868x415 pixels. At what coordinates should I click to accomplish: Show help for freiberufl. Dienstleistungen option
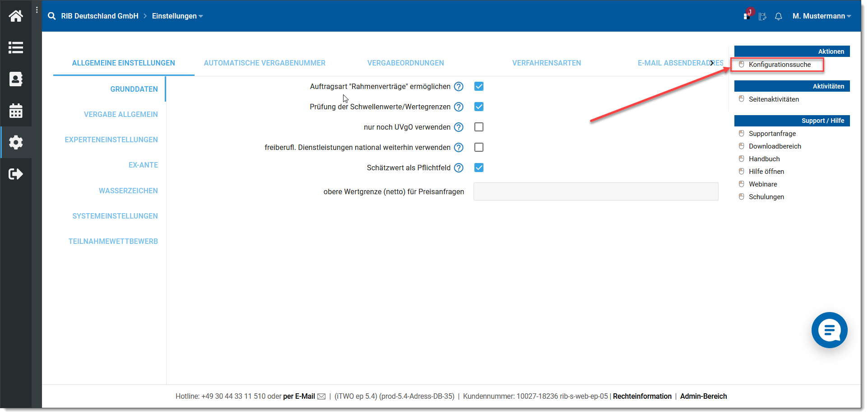[x=459, y=147]
